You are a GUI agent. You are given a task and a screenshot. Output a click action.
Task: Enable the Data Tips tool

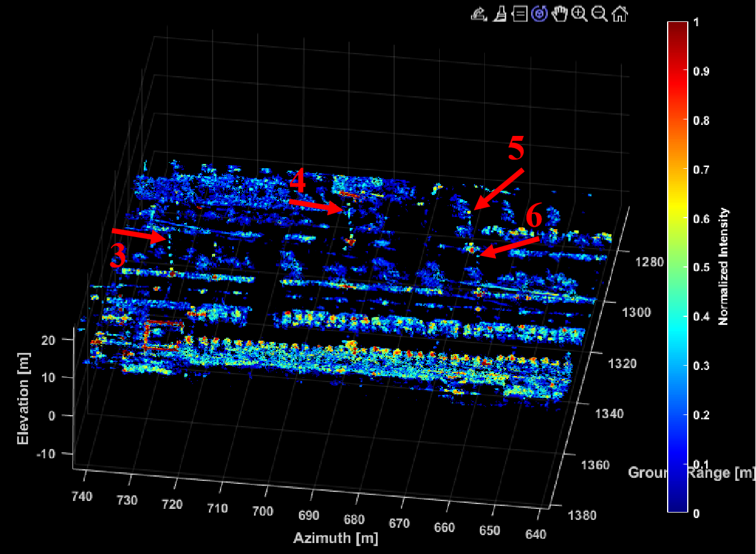520,14
